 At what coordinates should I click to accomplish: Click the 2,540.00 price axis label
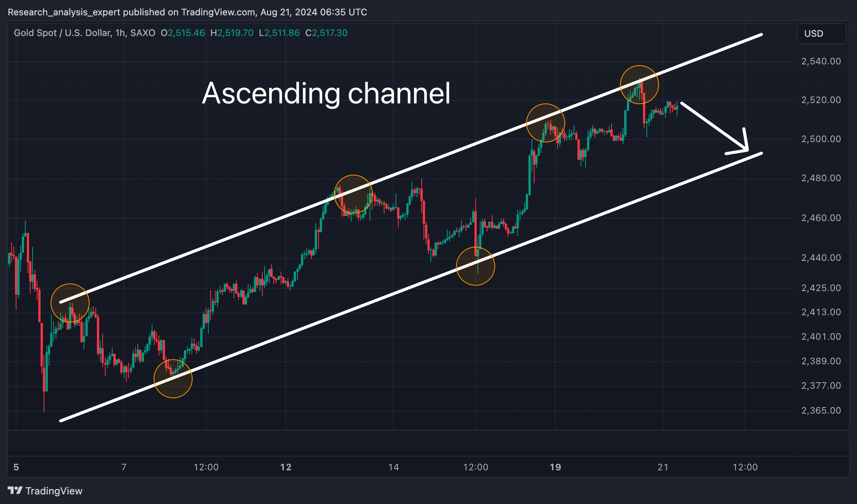pos(821,61)
